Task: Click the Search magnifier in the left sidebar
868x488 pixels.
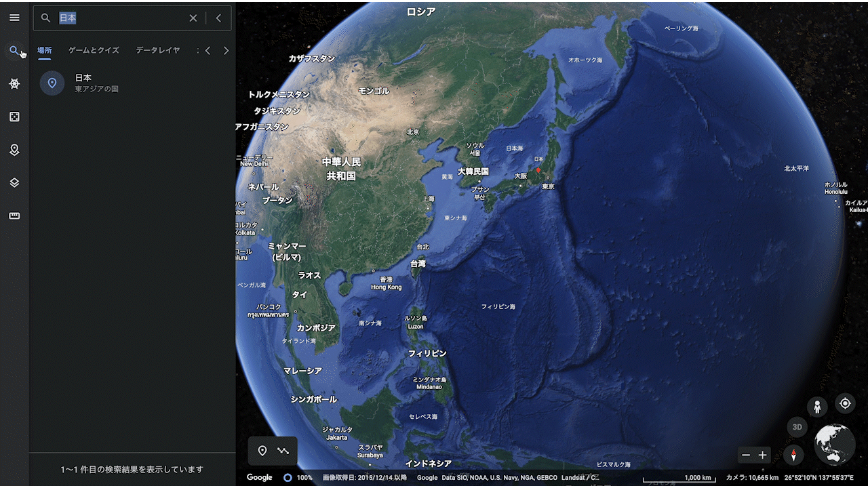Action: coord(14,51)
